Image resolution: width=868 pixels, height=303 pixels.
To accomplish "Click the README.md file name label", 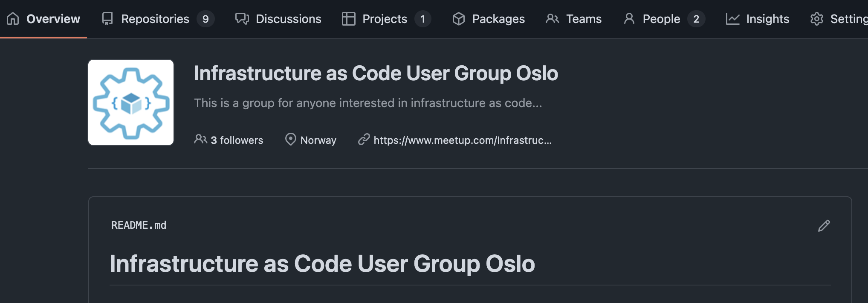I will click(x=139, y=225).
